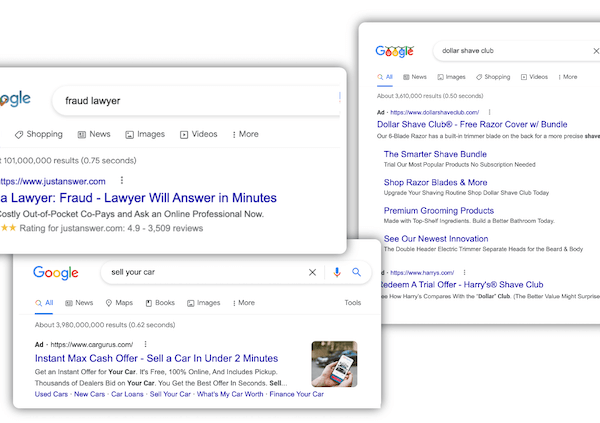Open the Books tab in car search
The height and width of the screenshot is (423, 600).
click(x=159, y=302)
